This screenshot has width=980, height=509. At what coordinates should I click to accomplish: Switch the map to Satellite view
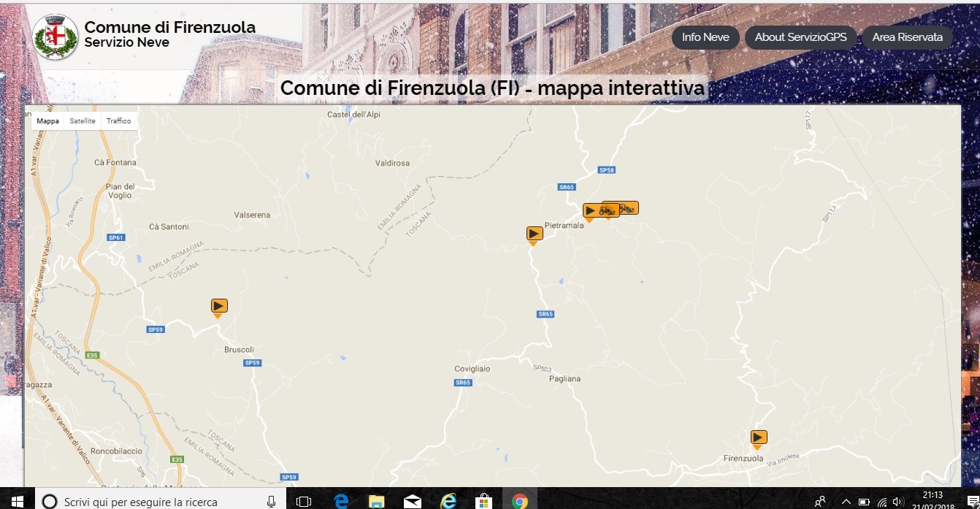coord(82,120)
